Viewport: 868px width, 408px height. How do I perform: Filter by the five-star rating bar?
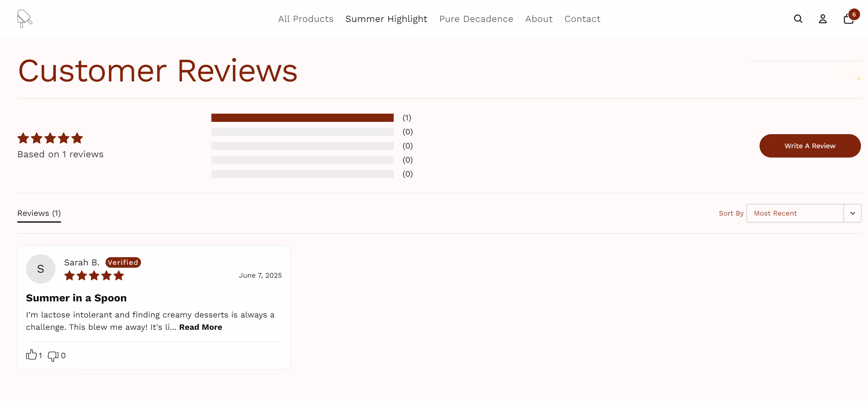(x=302, y=117)
